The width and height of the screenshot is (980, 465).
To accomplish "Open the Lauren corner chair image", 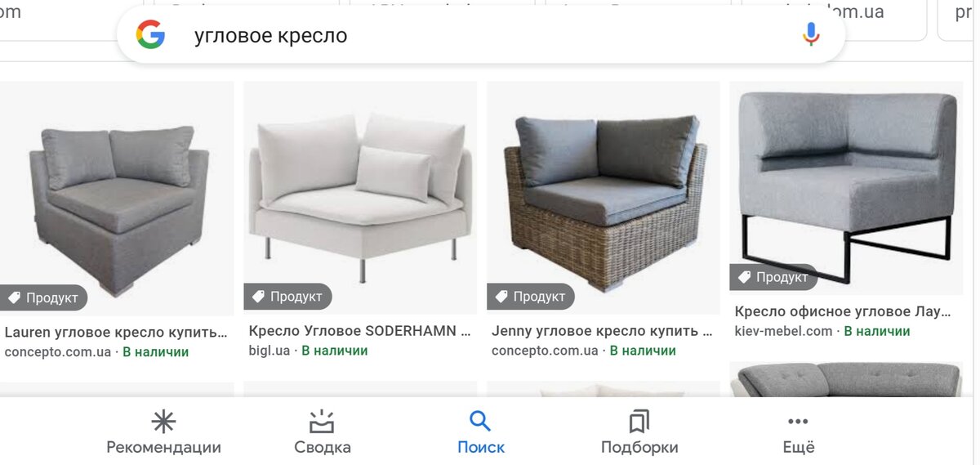I will tap(117, 198).
